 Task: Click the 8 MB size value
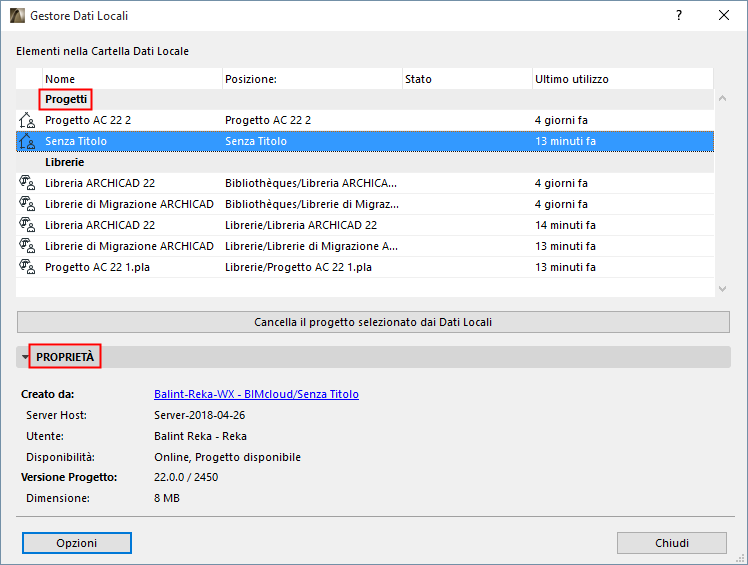[167, 498]
